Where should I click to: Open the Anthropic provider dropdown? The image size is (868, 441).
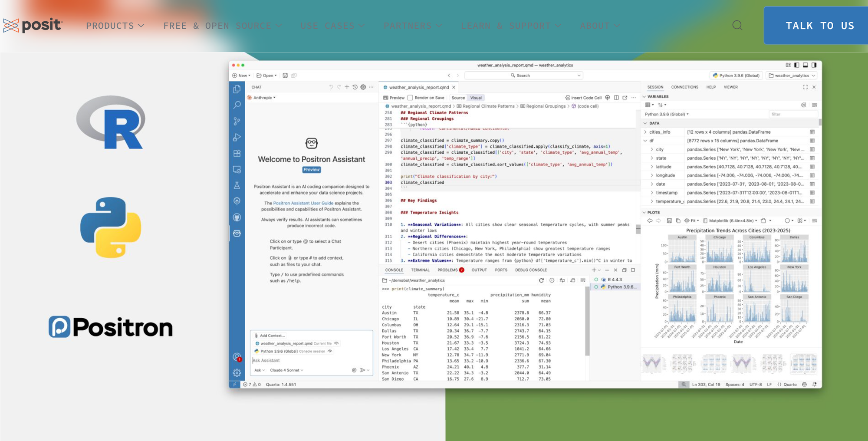pos(261,98)
